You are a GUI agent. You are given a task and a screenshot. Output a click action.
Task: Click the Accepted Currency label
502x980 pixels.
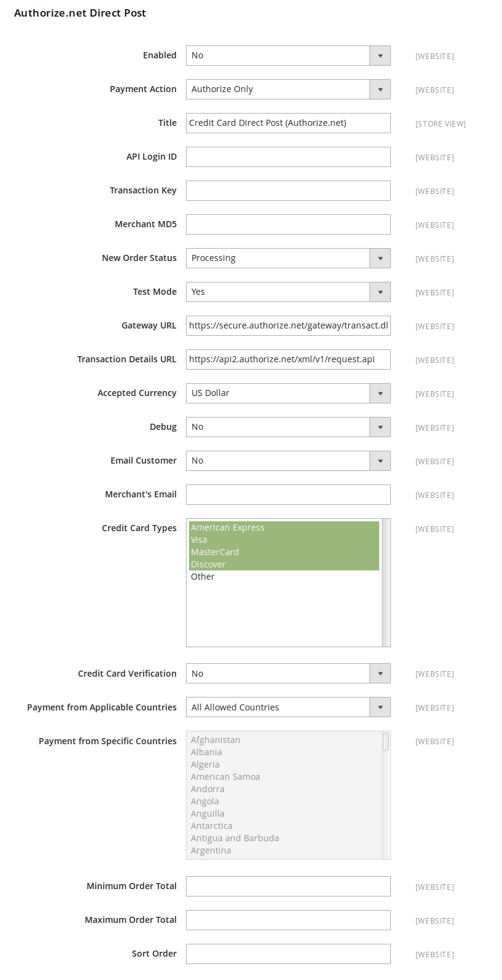tap(137, 393)
